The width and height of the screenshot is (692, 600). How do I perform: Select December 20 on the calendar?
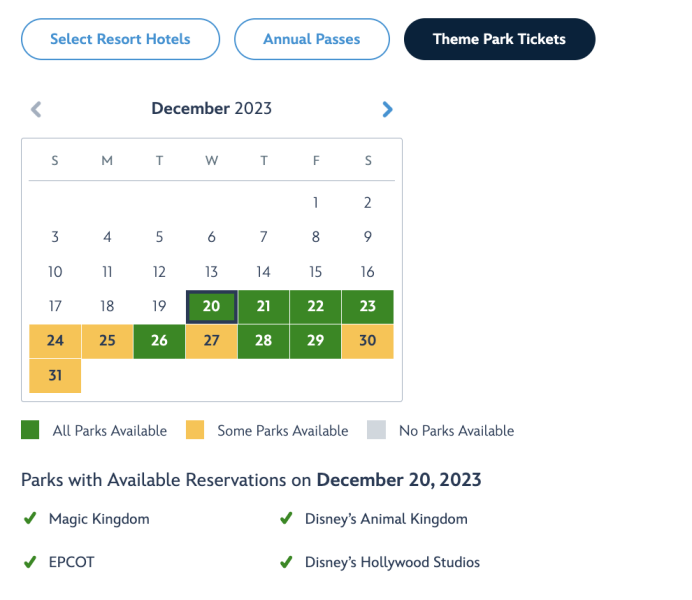[211, 307]
